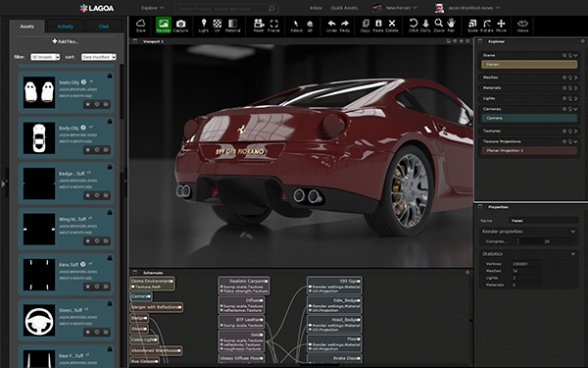Select the Assets tab
The width and height of the screenshot is (588, 368).
(26, 26)
